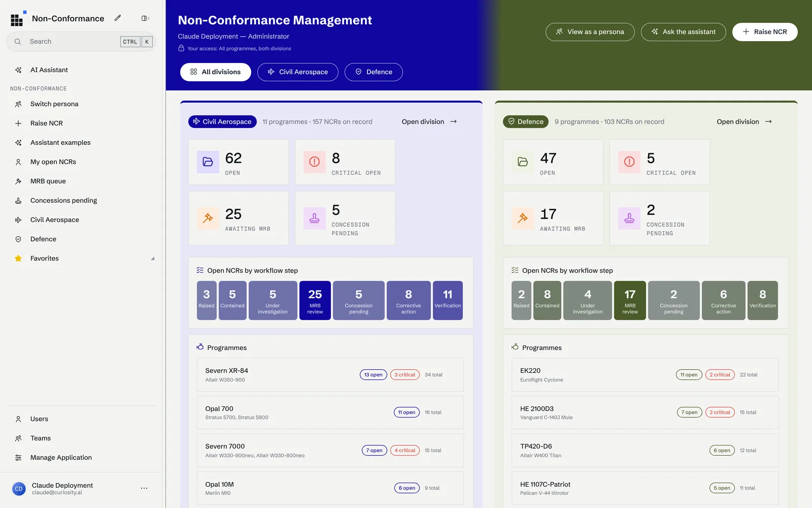Expand the Favorites section arrow
812x508 pixels.
tap(152, 259)
